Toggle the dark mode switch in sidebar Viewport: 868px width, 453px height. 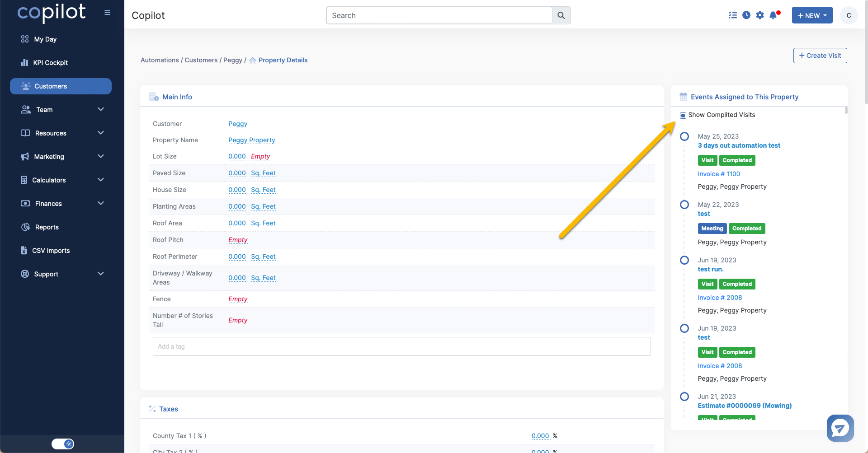(62, 444)
